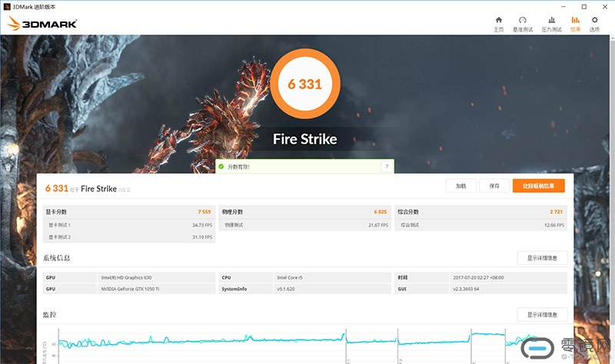615x364 pixels.
Task: Select the 显卡测试 2 31.19 FPS row
Action: click(x=128, y=237)
